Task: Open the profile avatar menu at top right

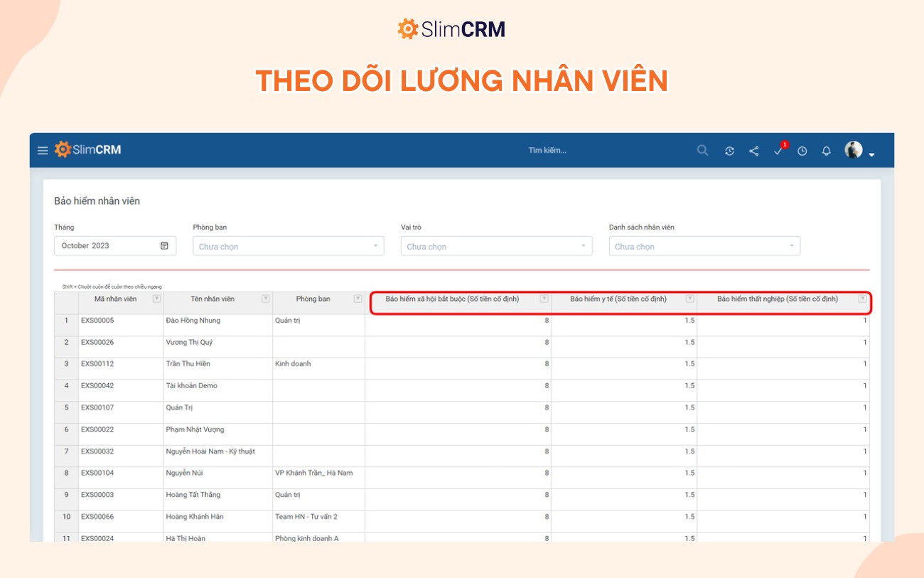Action: pos(854,150)
